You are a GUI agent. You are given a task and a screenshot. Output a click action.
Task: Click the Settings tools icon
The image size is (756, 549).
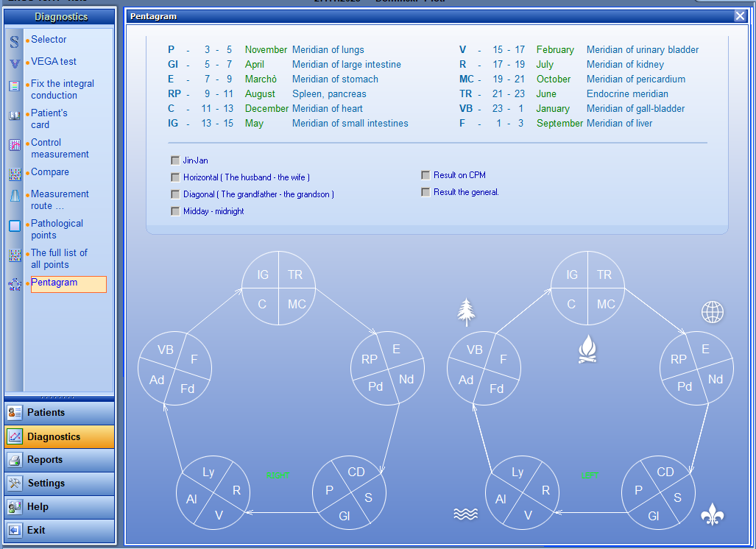pos(15,483)
